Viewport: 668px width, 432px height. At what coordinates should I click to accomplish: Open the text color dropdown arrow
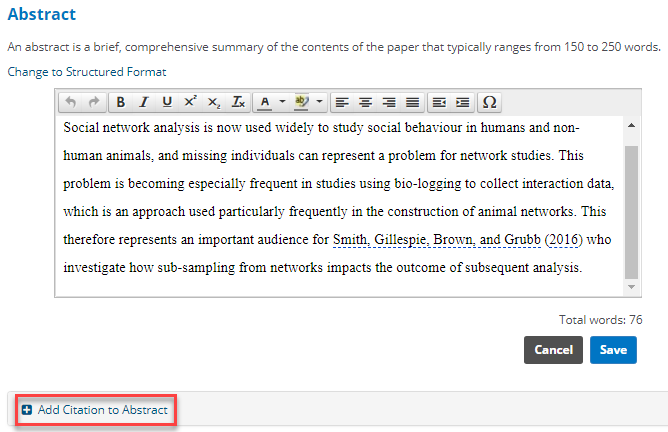click(282, 102)
